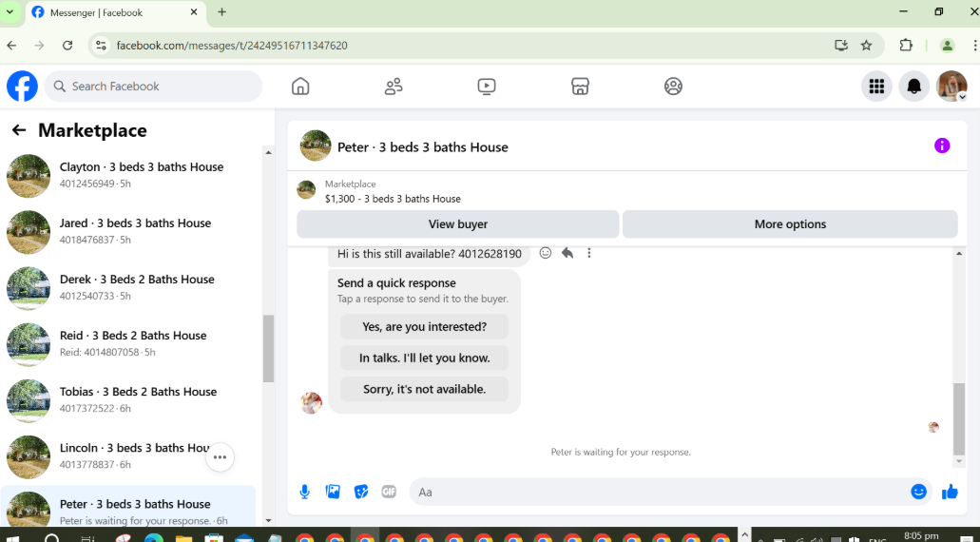The height and width of the screenshot is (542, 980).
Task: Open the account profile picture menu
Action: [951, 87]
